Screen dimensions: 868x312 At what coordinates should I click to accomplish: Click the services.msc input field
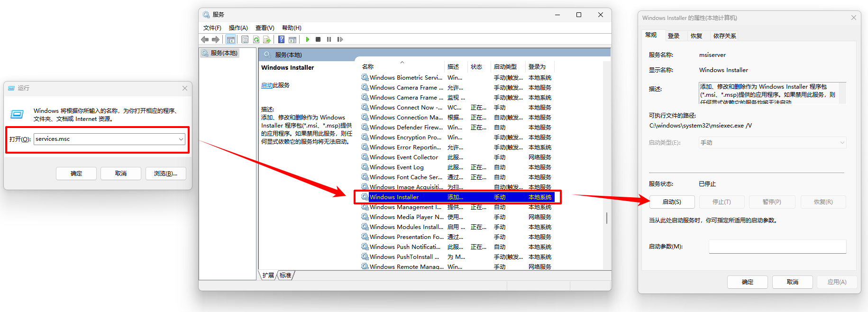coord(109,139)
